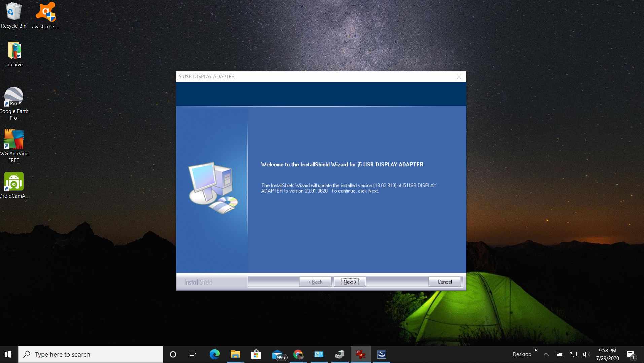644x363 pixels.
Task: Open Task View on the taskbar
Action: point(193,354)
